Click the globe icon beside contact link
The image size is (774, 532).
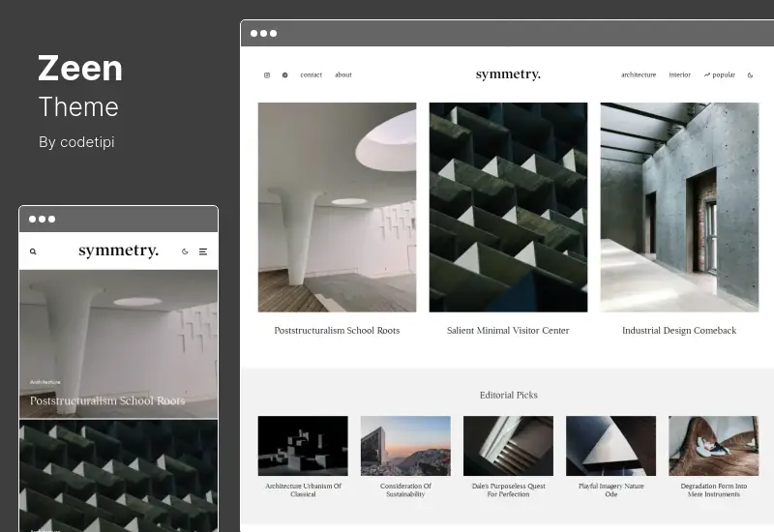pos(284,75)
